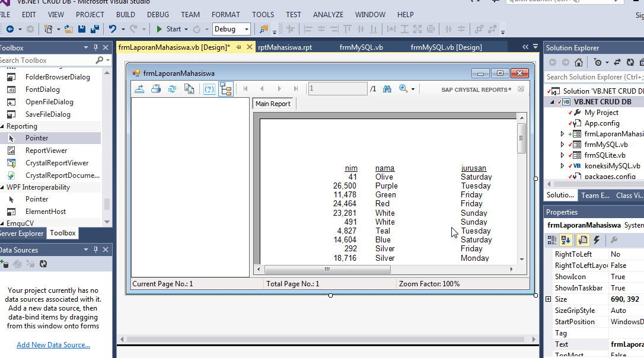Viewport: 644px width, 358px height.
Task: Toggle the Group Tree button in viewer
Action: (x=226, y=89)
